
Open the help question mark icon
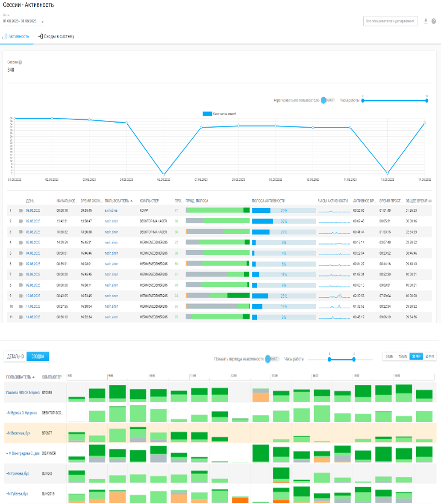(x=434, y=21)
